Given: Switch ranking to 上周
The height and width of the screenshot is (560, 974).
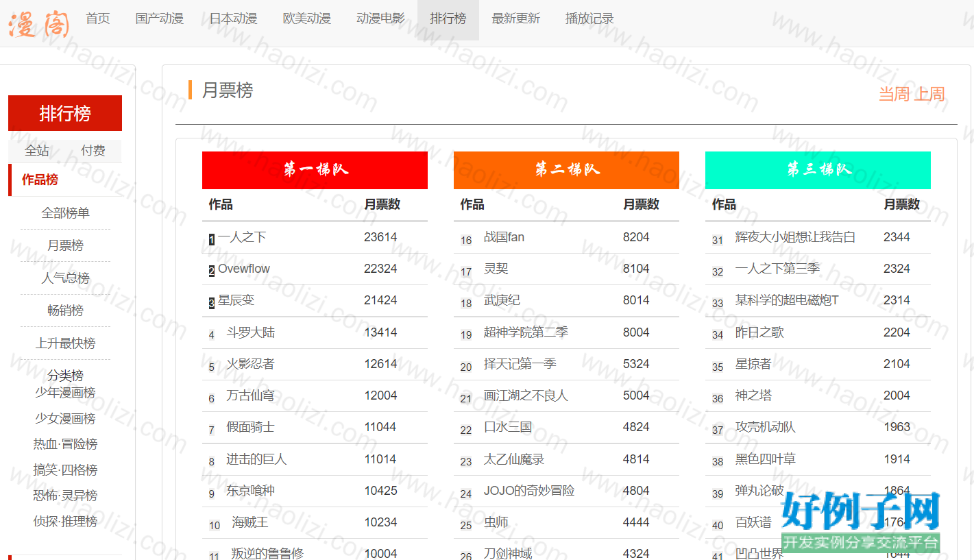Looking at the screenshot, I should [929, 94].
